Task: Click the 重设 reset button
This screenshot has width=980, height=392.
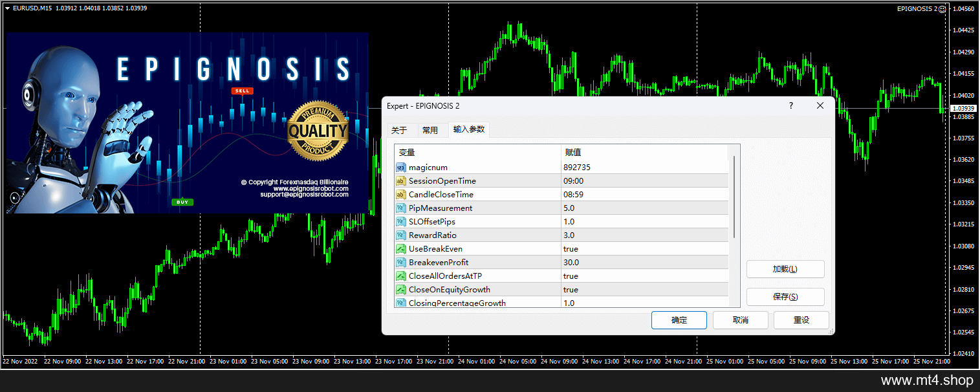Action: (x=801, y=320)
